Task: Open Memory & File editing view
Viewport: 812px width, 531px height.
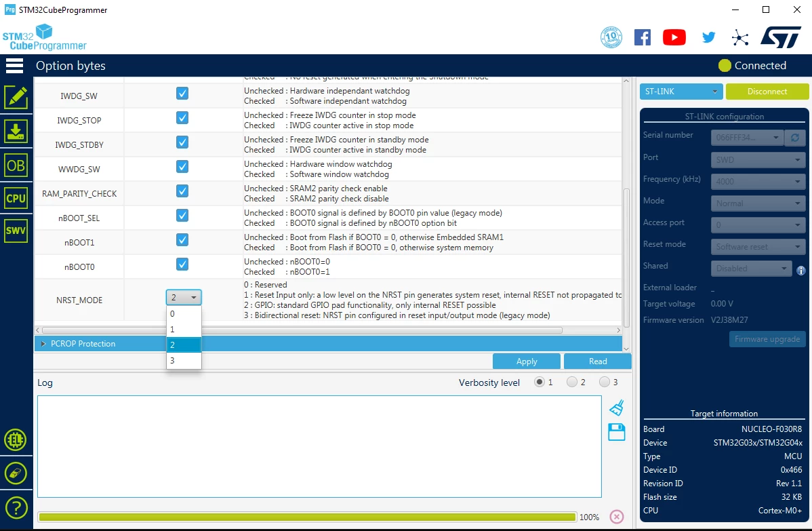Action: click(16, 97)
